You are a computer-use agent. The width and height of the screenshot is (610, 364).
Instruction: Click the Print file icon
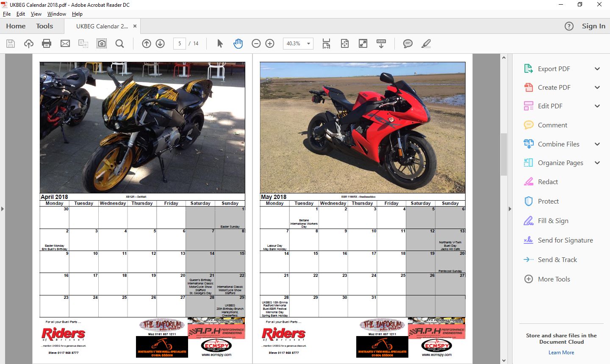click(47, 44)
